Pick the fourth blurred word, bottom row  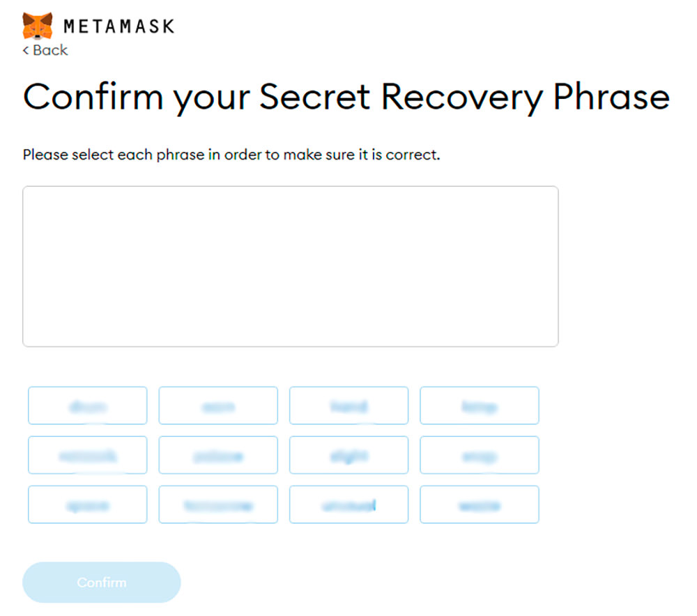(x=480, y=505)
